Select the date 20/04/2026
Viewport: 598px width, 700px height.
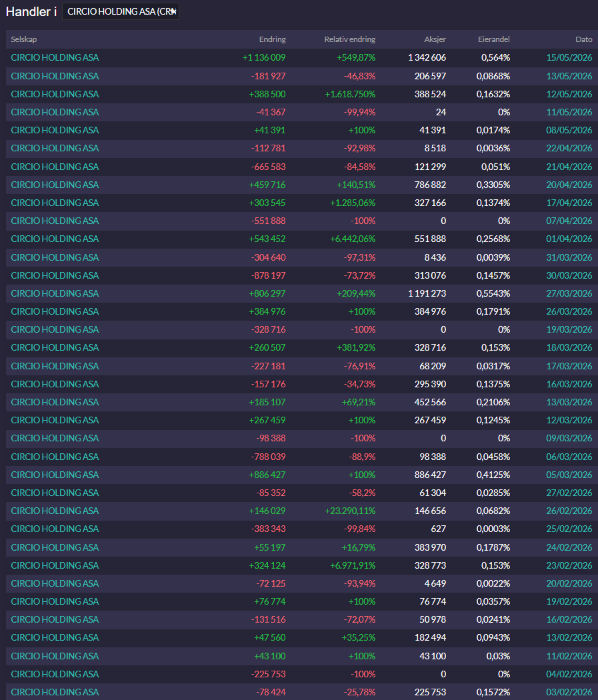click(x=569, y=185)
